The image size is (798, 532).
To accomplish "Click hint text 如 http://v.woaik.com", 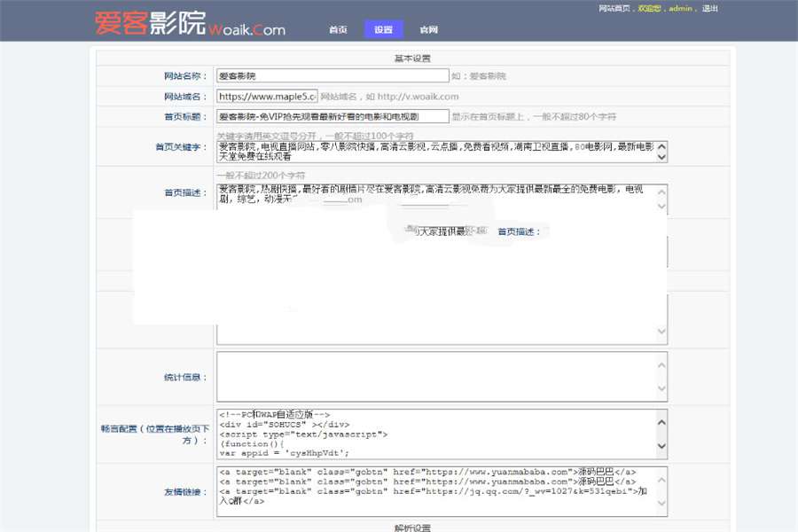I will tap(412, 97).
